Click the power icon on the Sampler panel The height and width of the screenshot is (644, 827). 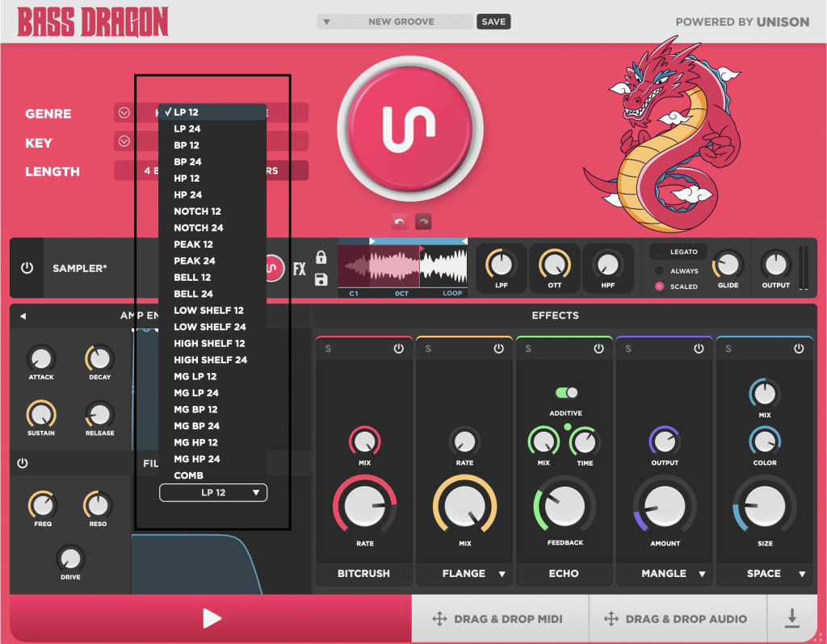coord(27,268)
